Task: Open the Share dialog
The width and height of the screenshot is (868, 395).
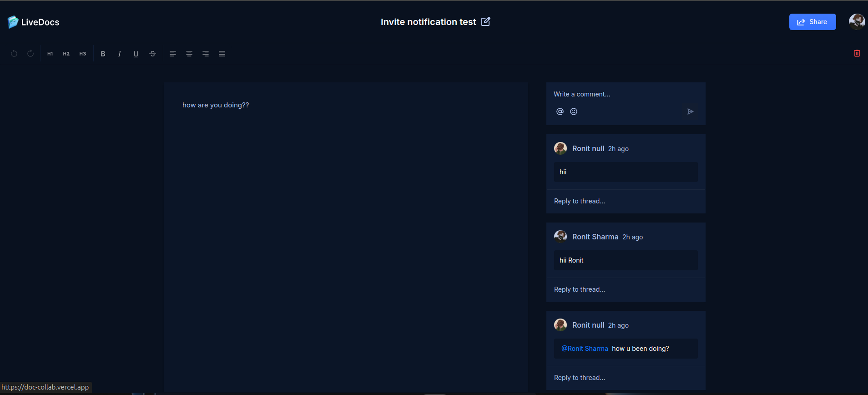Action: [812, 22]
